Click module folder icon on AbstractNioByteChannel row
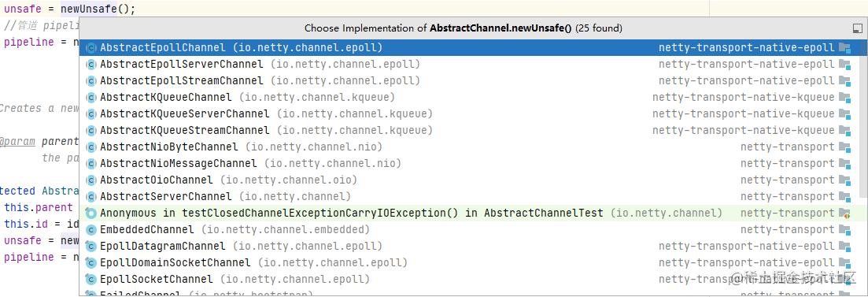This screenshot has width=868, height=297. point(844,147)
